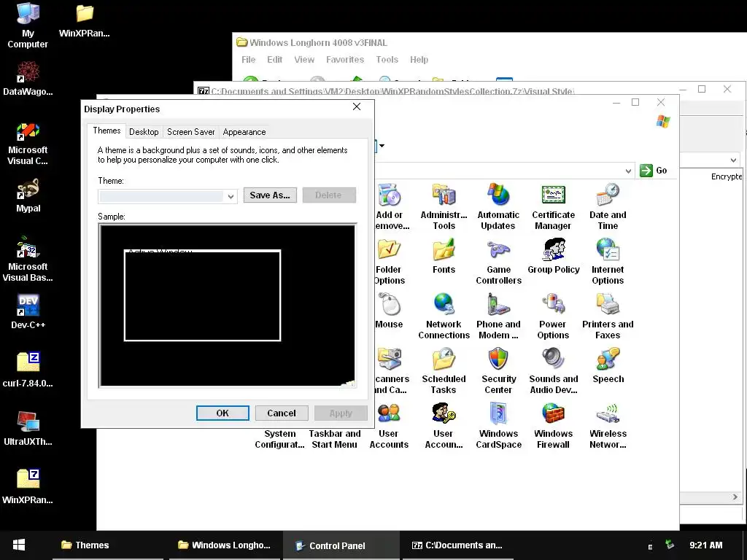This screenshot has width=747, height=560.
Task: Switch to the Desktop tab
Action: click(144, 132)
